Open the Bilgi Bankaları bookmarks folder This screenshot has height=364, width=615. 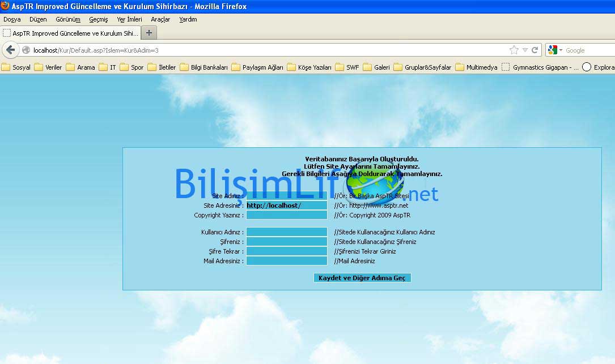[x=204, y=67]
